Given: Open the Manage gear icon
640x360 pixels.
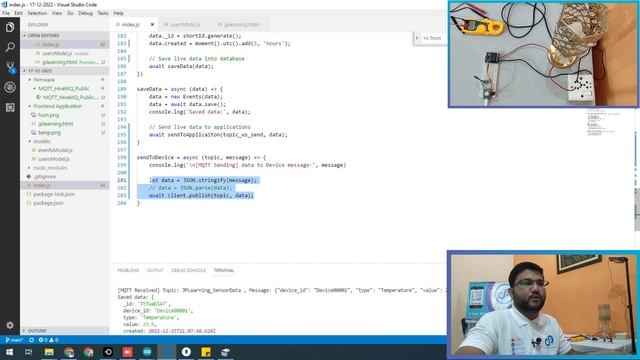Looking at the screenshot, I should tap(10, 325).
